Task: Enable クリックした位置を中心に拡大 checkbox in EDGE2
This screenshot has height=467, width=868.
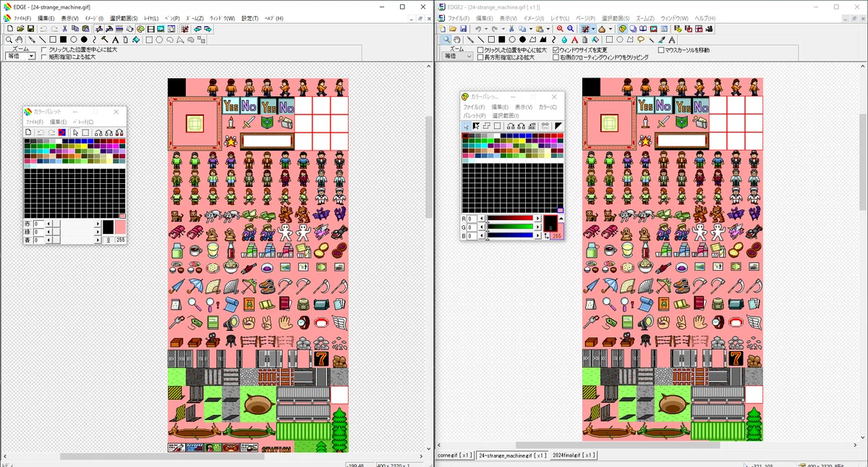Action: click(480, 50)
